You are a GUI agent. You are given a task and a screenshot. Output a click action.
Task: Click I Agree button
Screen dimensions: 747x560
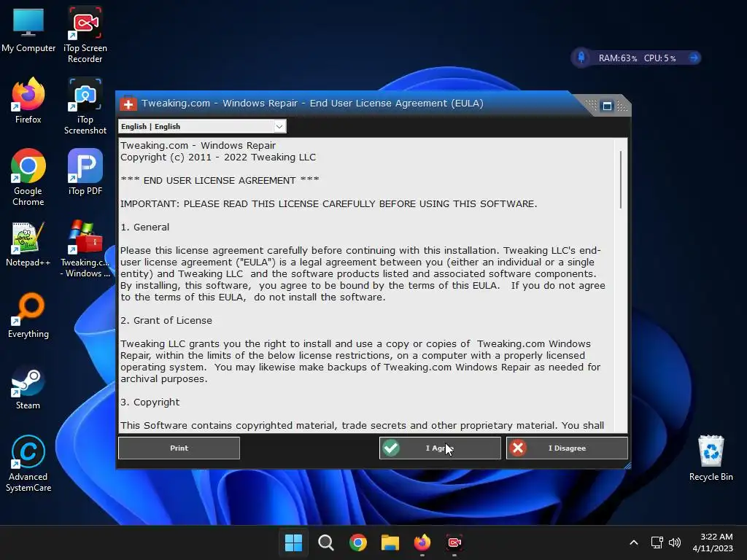[x=440, y=448]
